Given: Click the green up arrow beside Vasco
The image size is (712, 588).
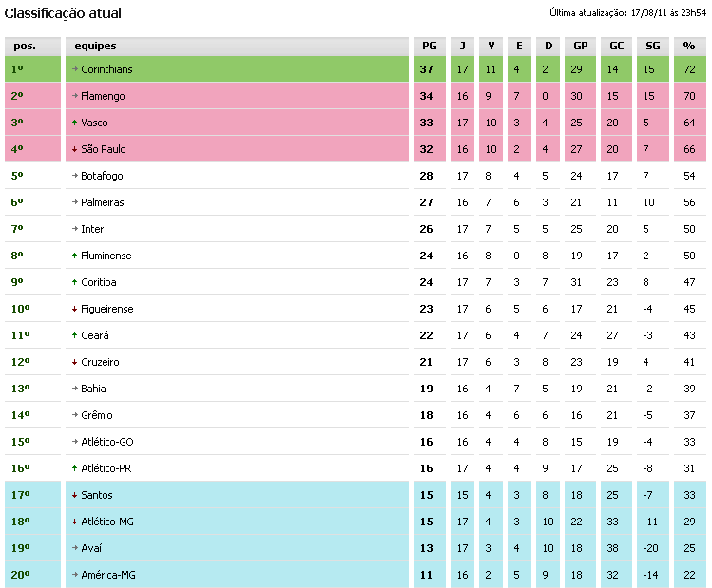Looking at the screenshot, I should [x=74, y=123].
